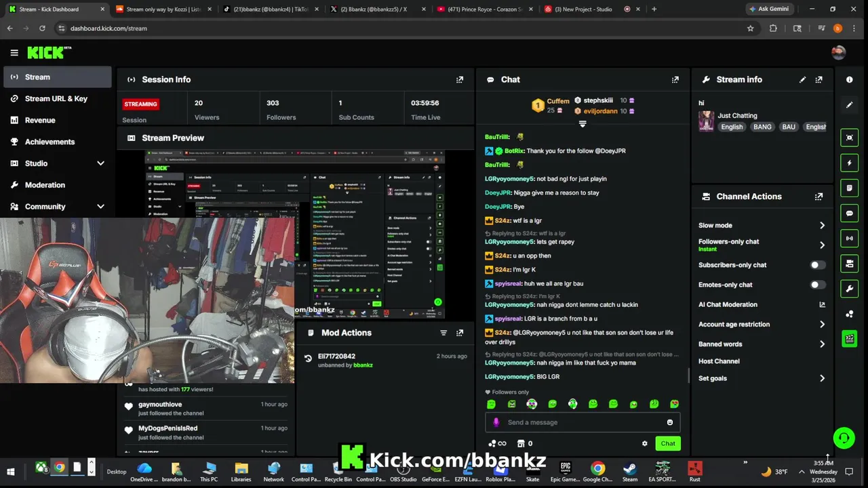Expand Banned words settings
This screenshot has width=868, height=488.
[x=822, y=344]
